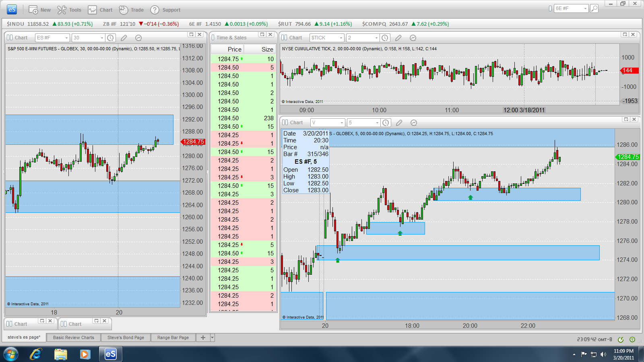Open the Windows Start menu

point(11,354)
